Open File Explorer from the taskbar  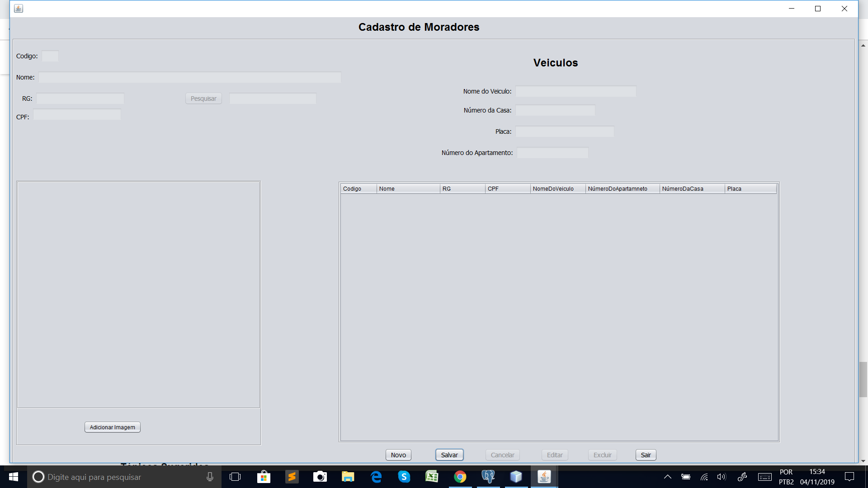pos(348,477)
